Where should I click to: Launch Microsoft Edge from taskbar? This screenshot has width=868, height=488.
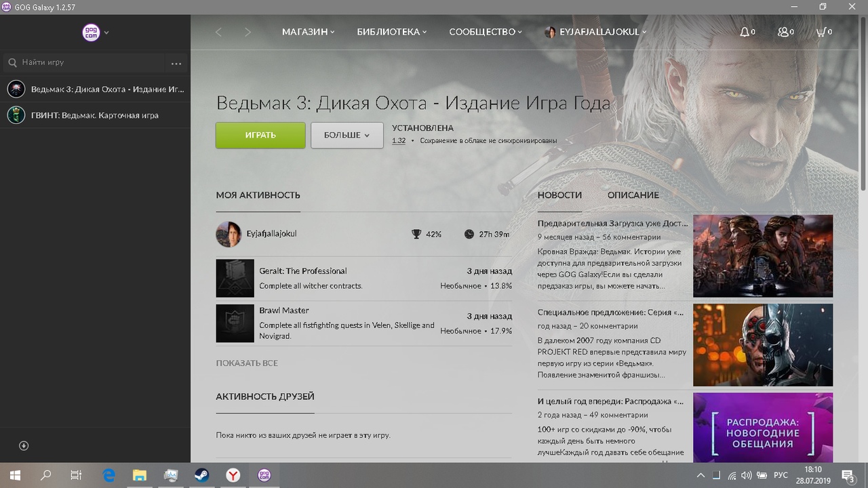109,476
